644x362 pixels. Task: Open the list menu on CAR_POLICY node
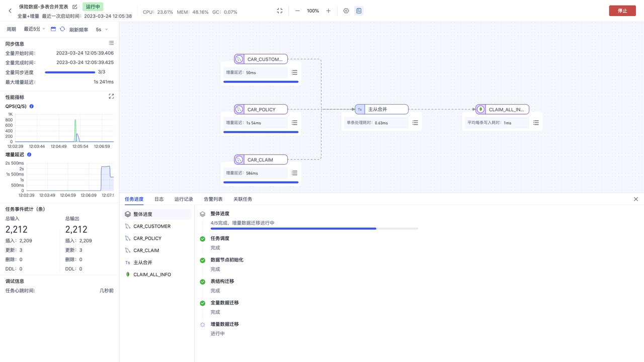294,123
